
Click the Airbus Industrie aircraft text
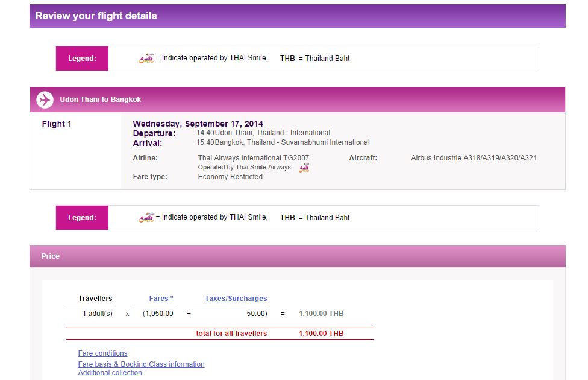click(474, 158)
